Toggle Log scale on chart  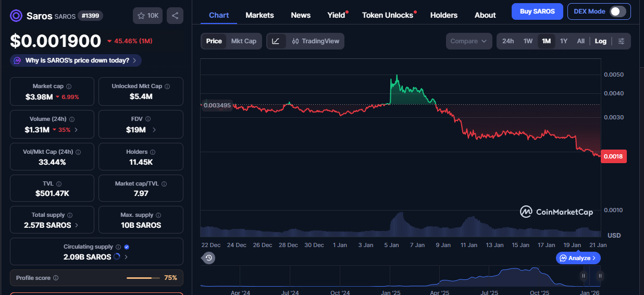click(601, 41)
